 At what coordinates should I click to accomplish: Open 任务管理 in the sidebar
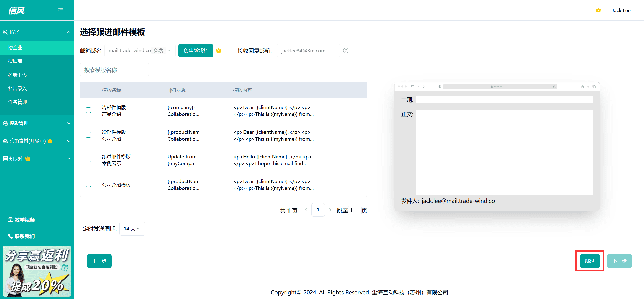point(17,102)
